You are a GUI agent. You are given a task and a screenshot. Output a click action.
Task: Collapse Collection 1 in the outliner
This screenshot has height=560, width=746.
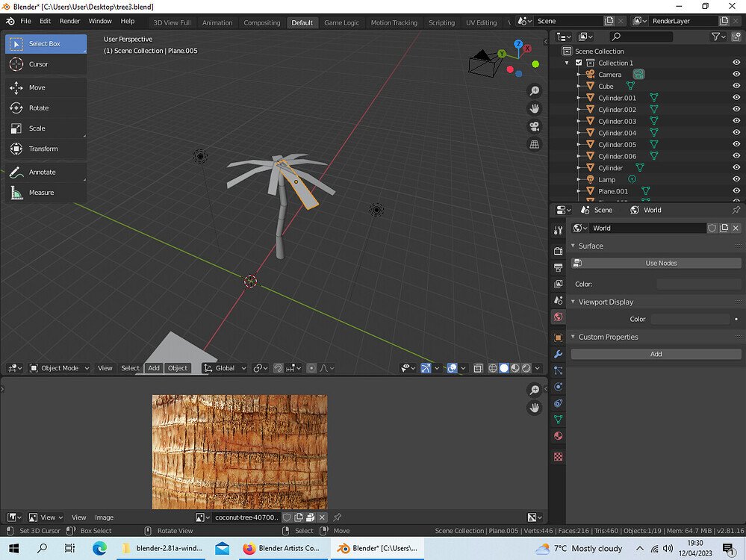567,63
